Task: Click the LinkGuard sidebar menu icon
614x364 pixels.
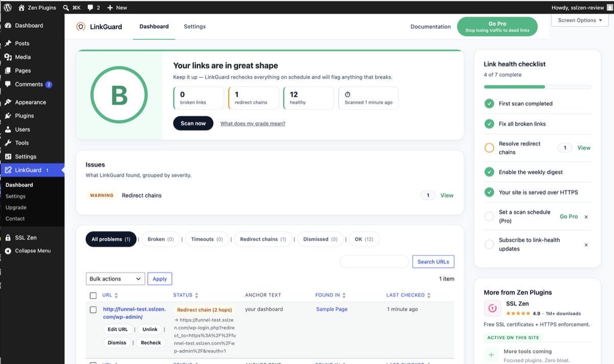Action: click(8, 170)
